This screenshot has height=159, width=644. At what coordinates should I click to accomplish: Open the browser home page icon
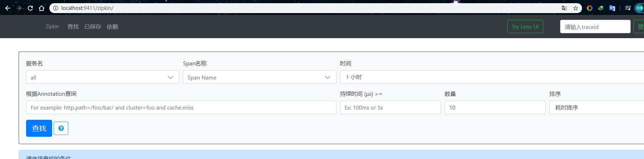(x=42, y=8)
